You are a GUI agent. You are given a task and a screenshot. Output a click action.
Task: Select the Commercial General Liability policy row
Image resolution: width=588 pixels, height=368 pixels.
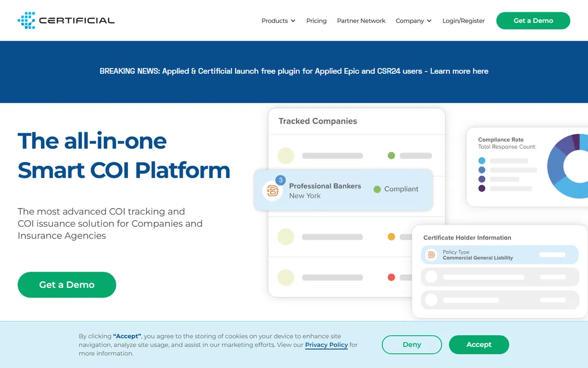tap(500, 255)
